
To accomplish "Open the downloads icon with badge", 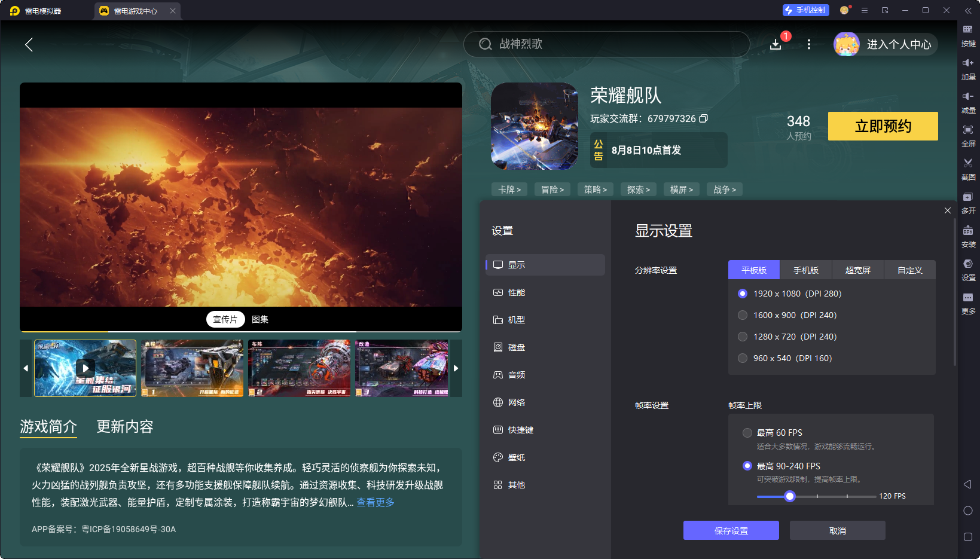I will point(776,44).
